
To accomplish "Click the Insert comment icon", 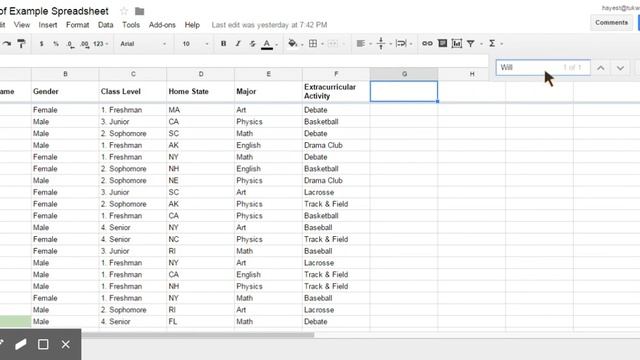I will point(442,43).
